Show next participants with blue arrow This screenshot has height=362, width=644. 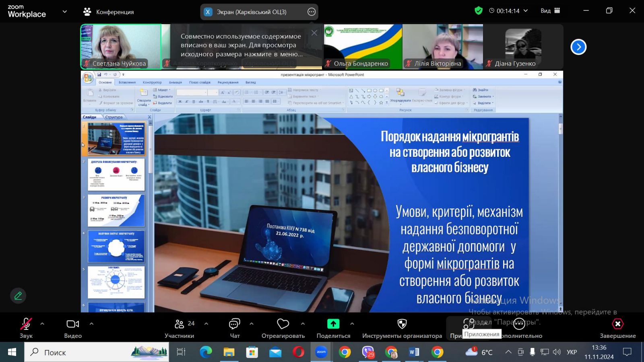pyautogui.click(x=578, y=47)
